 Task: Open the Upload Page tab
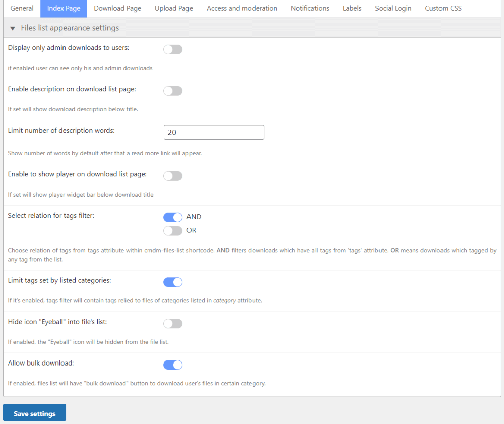tap(174, 8)
